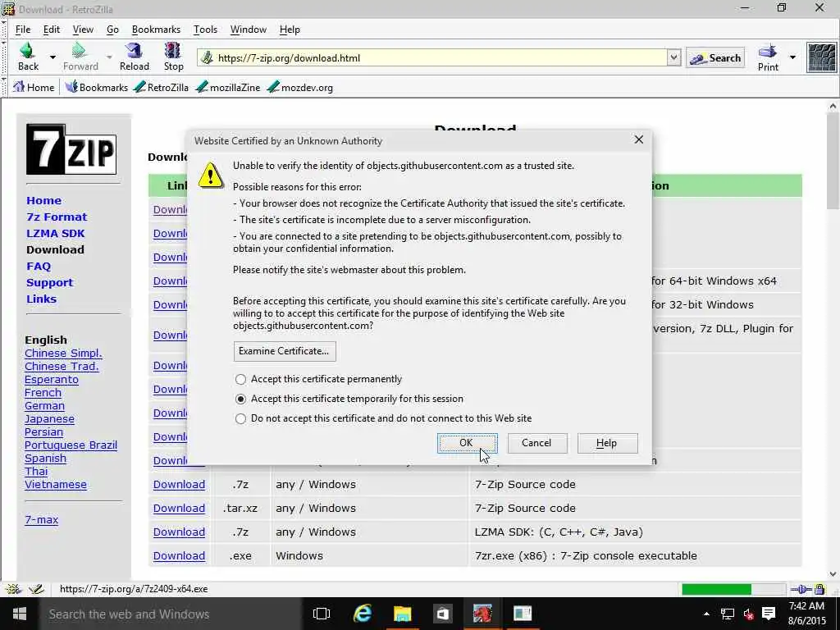Switch to Chinese Simpl. language
The height and width of the screenshot is (630, 840).
click(x=63, y=354)
